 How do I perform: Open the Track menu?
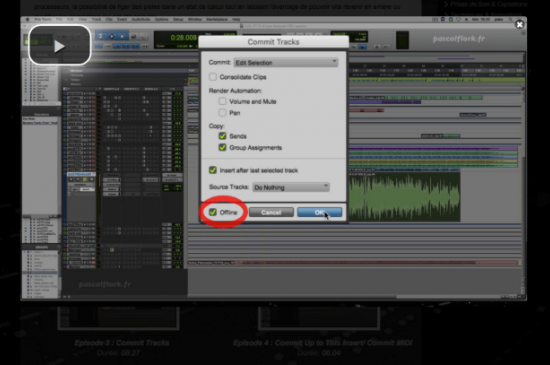96,19
